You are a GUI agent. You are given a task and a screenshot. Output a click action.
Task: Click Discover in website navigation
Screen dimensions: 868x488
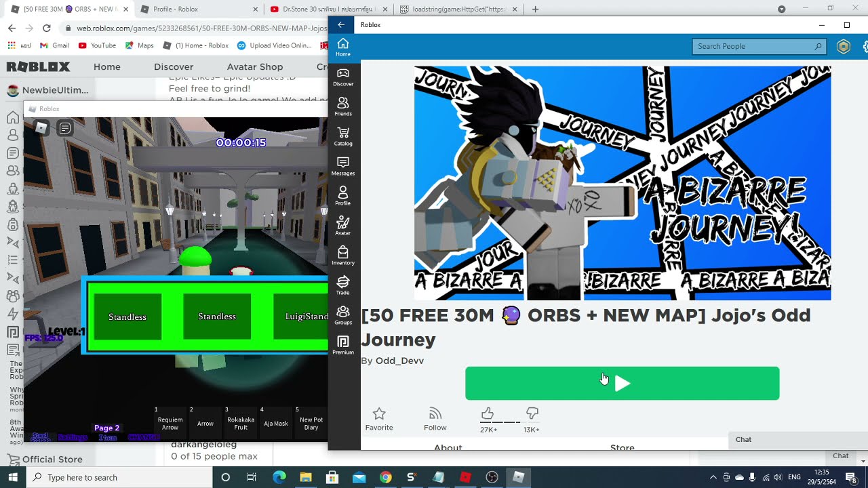coord(174,66)
